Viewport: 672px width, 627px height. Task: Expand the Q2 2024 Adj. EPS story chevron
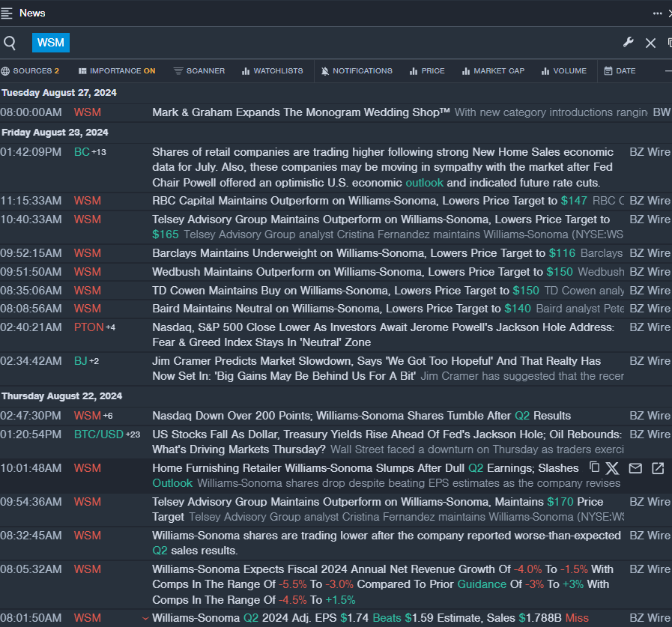145,618
